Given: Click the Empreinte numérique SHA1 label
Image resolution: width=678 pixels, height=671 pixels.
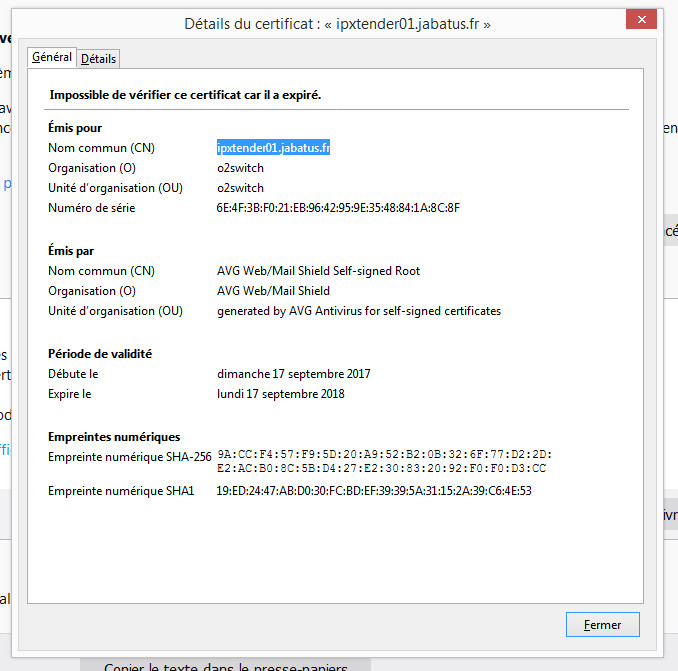Looking at the screenshot, I should click(121, 491).
